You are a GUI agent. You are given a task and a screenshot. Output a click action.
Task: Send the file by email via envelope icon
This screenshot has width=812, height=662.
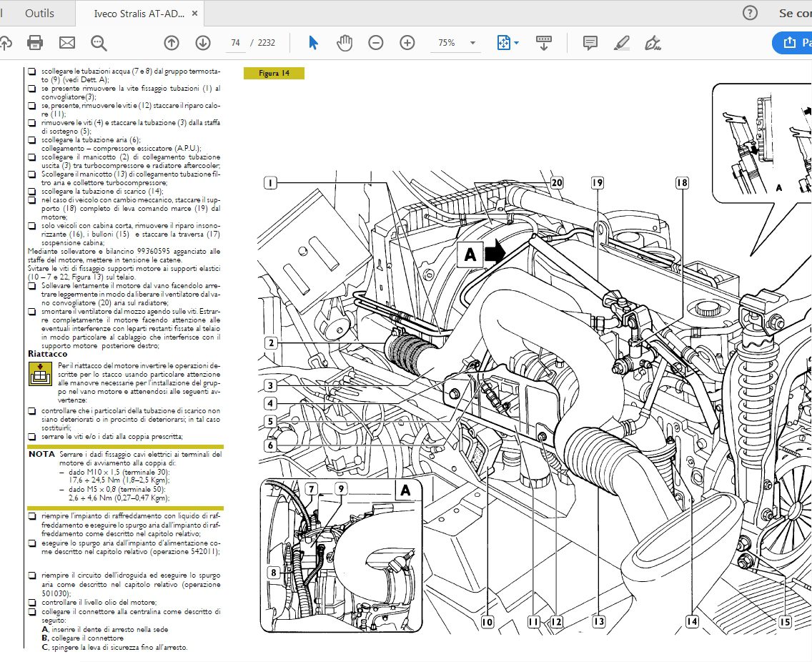click(x=66, y=42)
